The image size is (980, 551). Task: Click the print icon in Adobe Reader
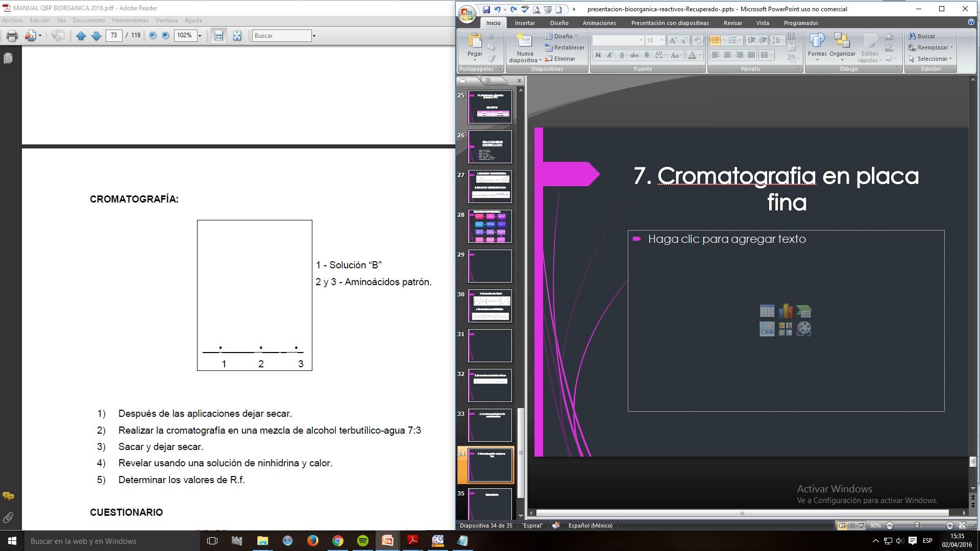coord(12,36)
